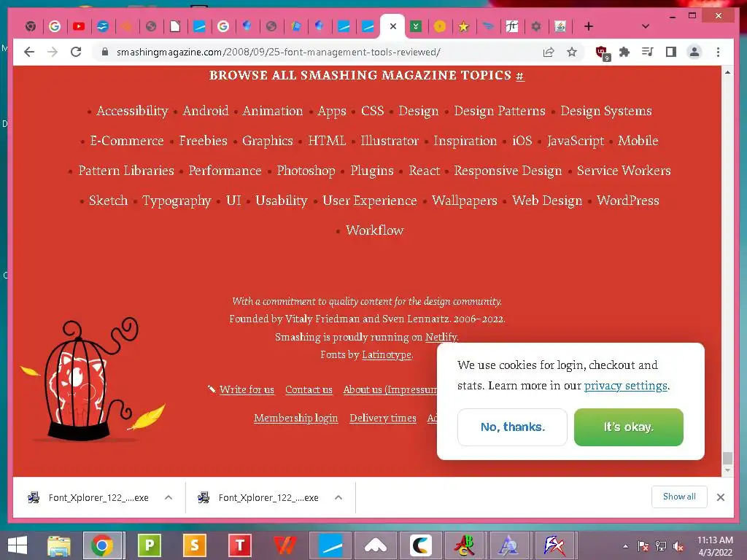Close the downloads bar
This screenshot has height=560, width=747.
coord(720,497)
